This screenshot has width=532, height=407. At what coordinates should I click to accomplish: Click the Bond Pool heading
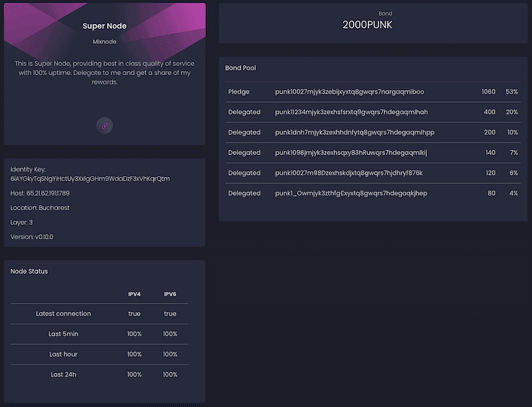click(241, 68)
